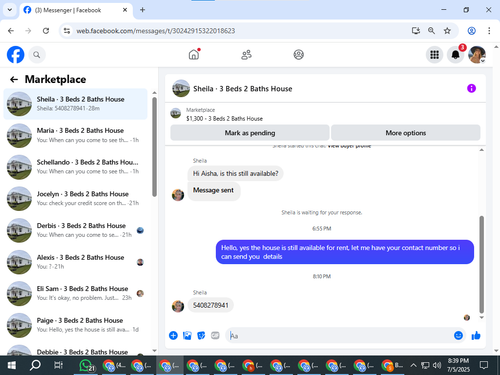The width and height of the screenshot is (500, 375).
Task: Click the install/cast screen icon in address bar
Action: coord(415,31)
